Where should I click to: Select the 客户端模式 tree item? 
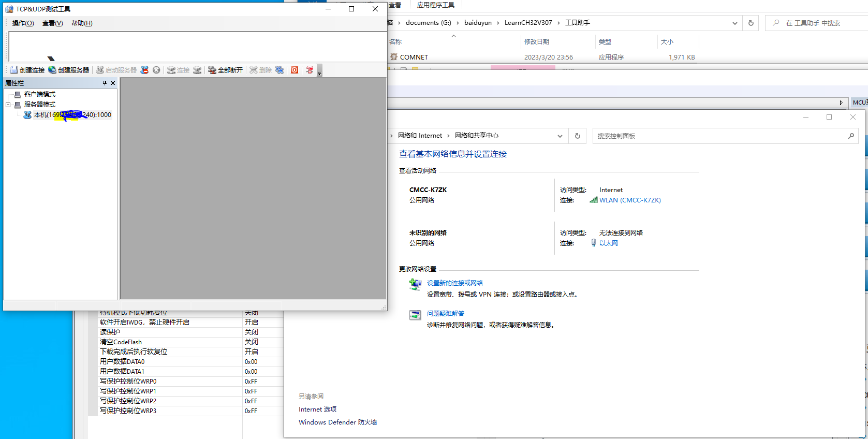pos(39,94)
